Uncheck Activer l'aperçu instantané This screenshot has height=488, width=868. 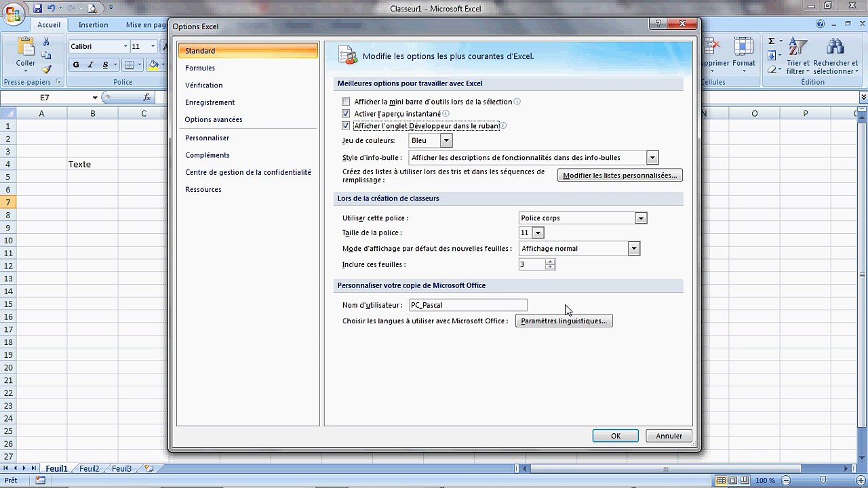point(346,114)
